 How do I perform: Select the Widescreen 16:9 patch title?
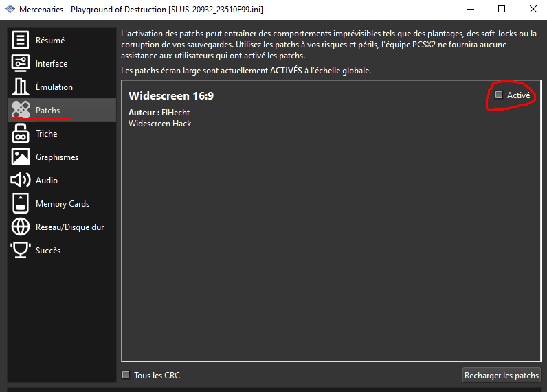(x=171, y=96)
